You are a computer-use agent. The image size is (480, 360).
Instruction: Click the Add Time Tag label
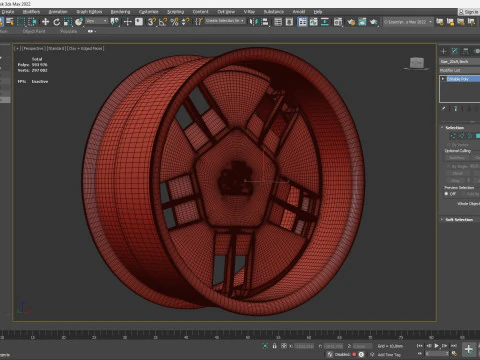coord(389,355)
